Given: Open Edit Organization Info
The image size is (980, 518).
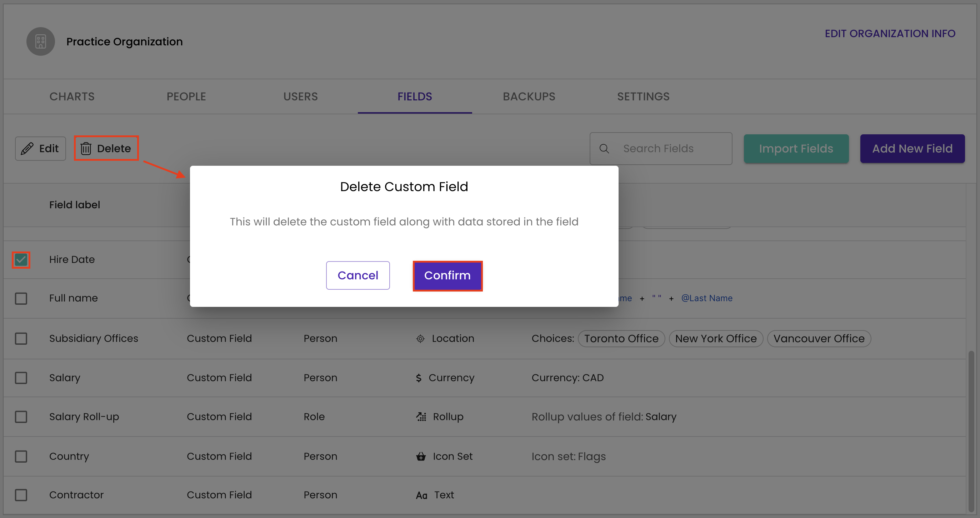Looking at the screenshot, I should (890, 34).
